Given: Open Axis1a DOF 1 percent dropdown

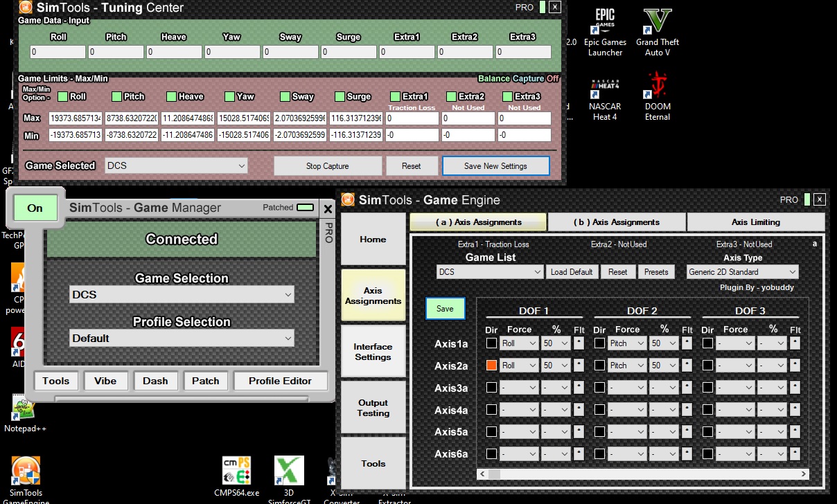Looking at the screenshot, I should tap(556, 343).
